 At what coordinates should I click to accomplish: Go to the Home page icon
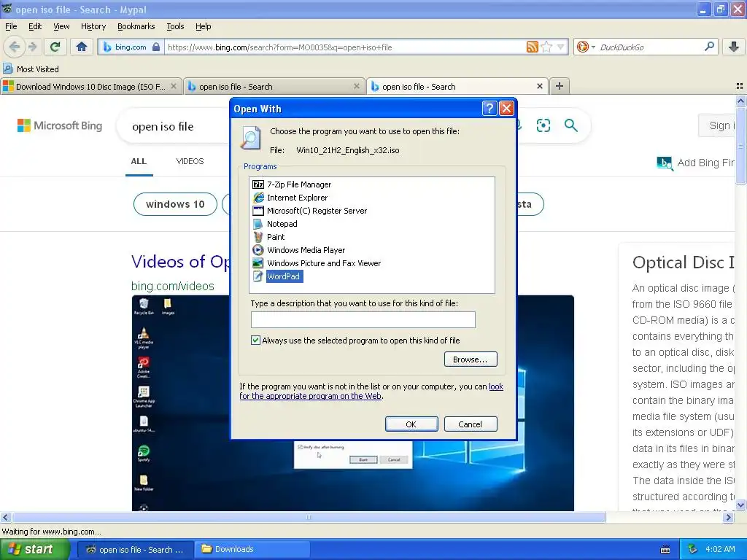click(82, 47)
